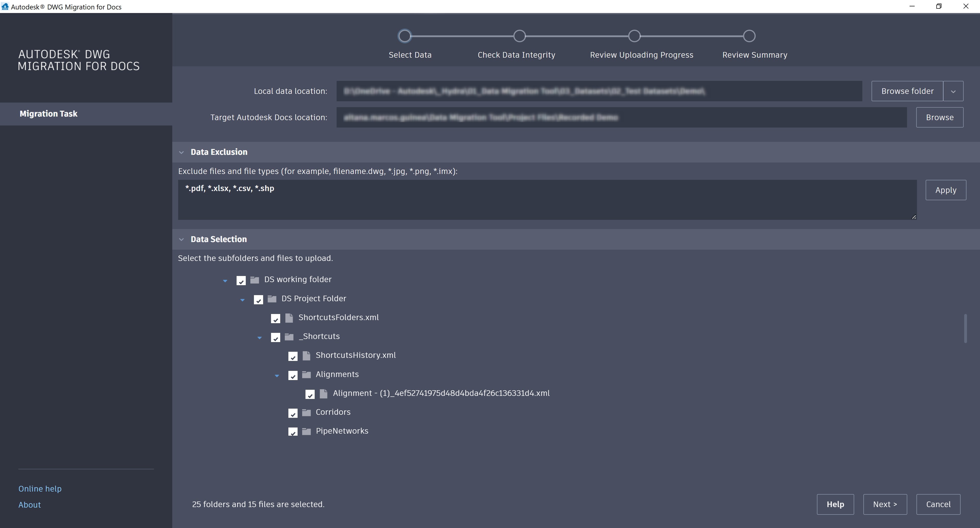Uncheck the DS Project Folder checkbox
This screenshot has height=528, width=980.
click(x=258, y=299)
